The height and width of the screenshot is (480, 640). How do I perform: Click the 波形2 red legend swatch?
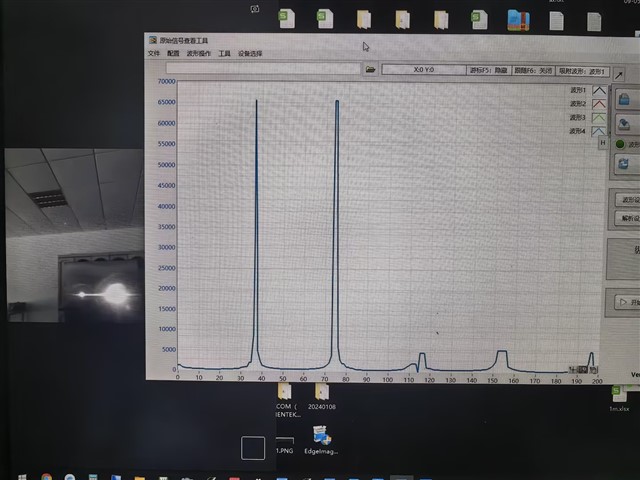599,104
